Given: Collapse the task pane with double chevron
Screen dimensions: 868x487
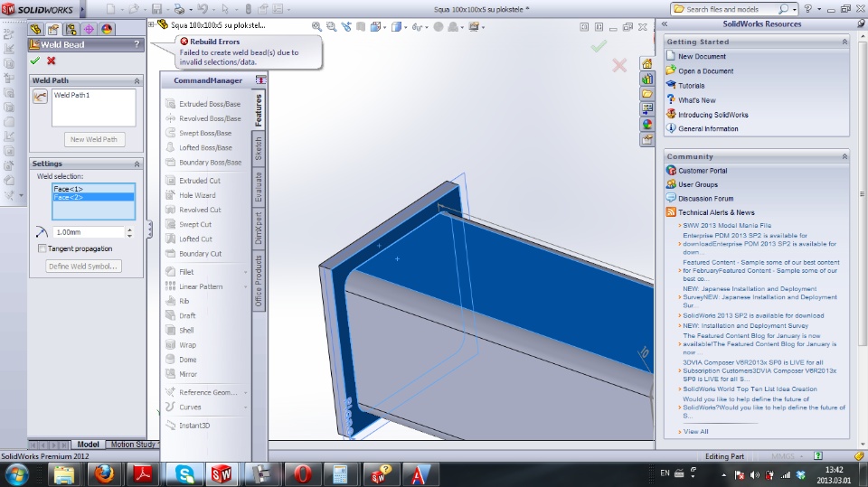Looking at the screenshot, I should point(665,24).
